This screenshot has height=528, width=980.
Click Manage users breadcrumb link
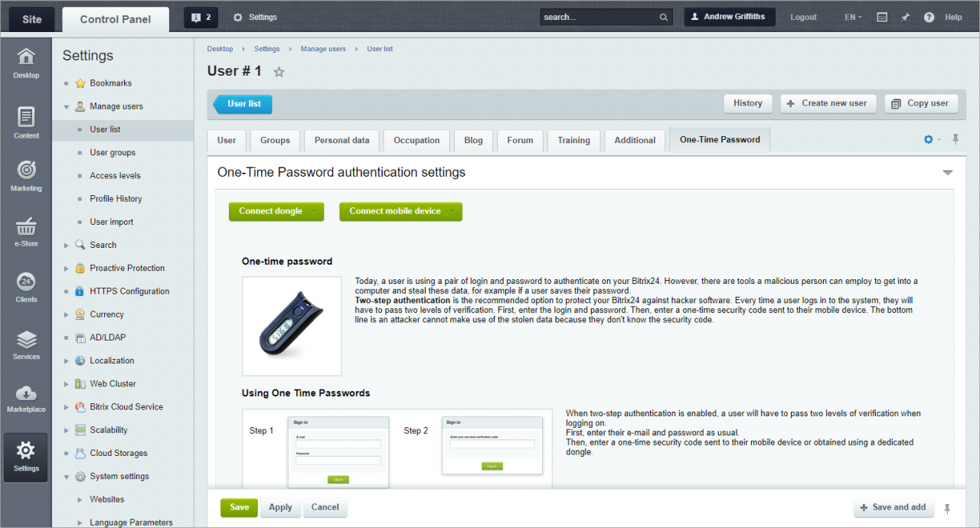point(323,49)
